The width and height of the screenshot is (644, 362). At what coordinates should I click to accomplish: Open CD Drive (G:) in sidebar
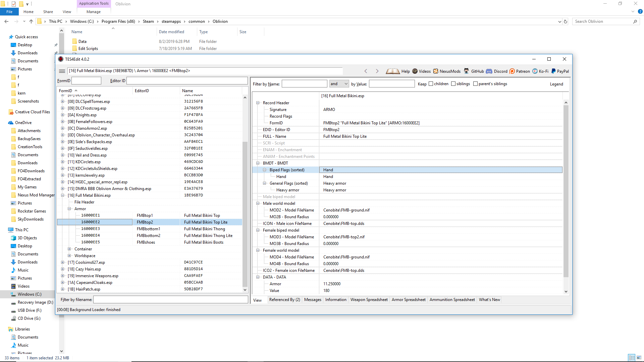[x=29, y=318]
